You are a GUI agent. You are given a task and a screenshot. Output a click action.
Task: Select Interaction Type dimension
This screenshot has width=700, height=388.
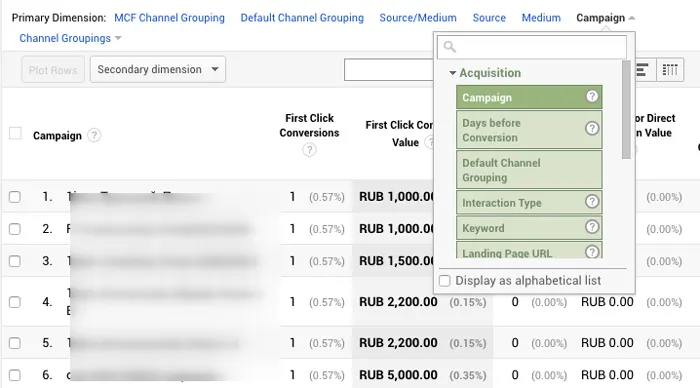[x=529, y=202]
